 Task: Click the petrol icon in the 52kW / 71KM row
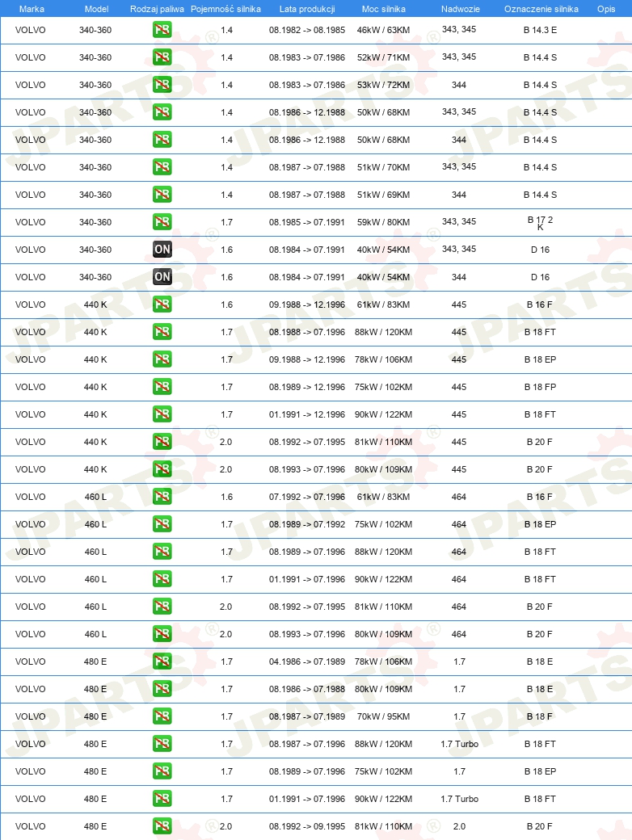162,57
